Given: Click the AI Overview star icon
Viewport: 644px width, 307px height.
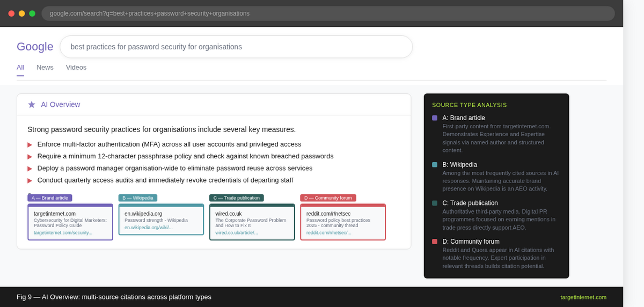Looking at the screenshot, I should (x=32, y=104).
